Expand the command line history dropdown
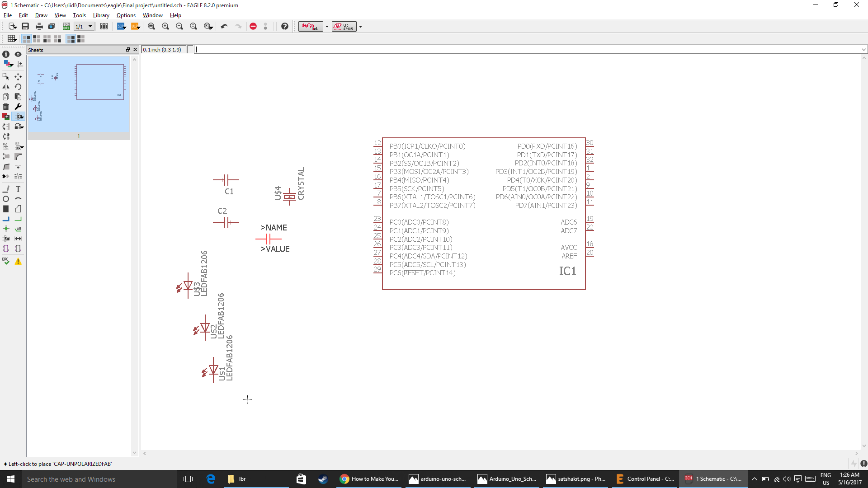 pyautogui.click(x=863, y=50)
